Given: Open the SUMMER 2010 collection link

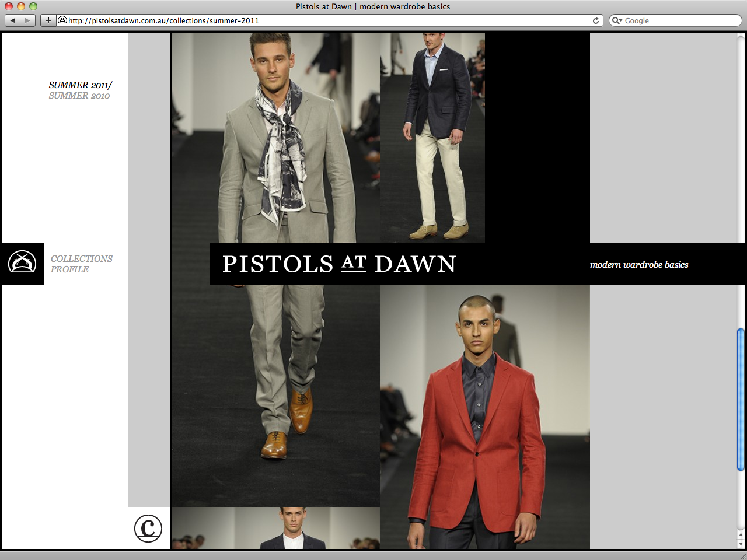Looking at the screenshot, I should click(79, 96).
